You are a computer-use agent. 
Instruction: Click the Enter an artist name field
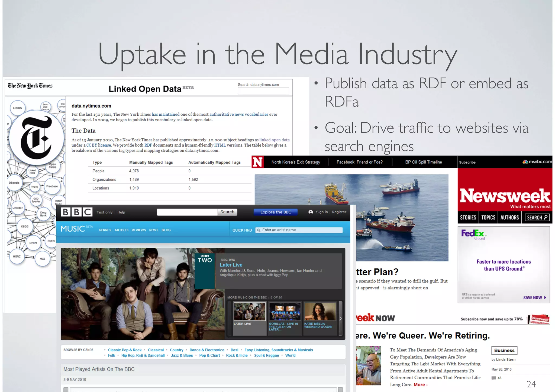coord(299,230)
